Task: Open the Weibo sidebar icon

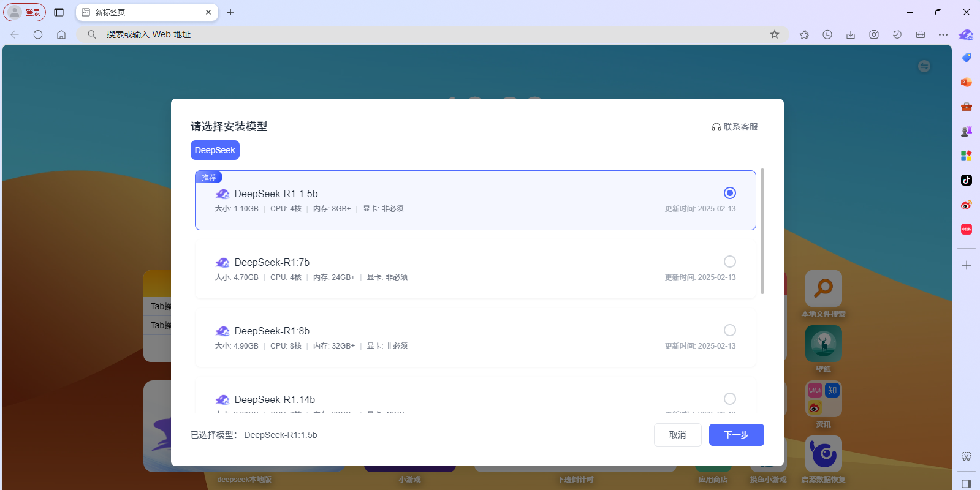Action: (x=967, y=205)
